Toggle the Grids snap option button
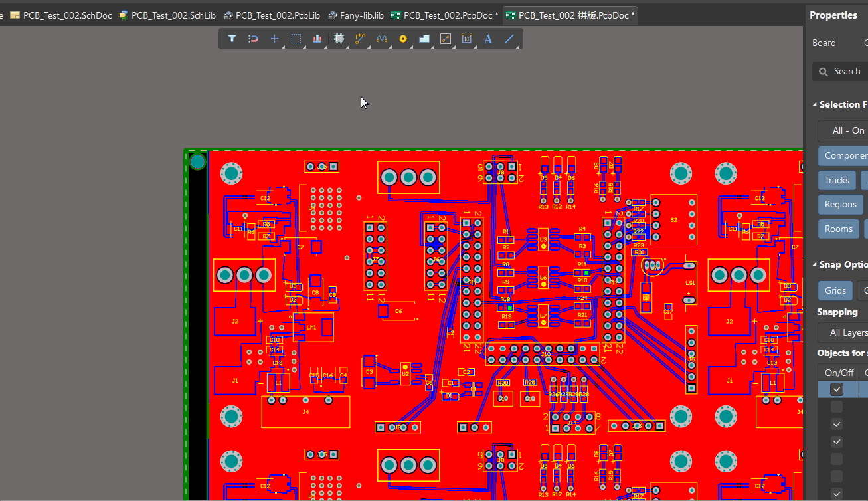Viewport: 868px width, 501px height. point(835,290)
